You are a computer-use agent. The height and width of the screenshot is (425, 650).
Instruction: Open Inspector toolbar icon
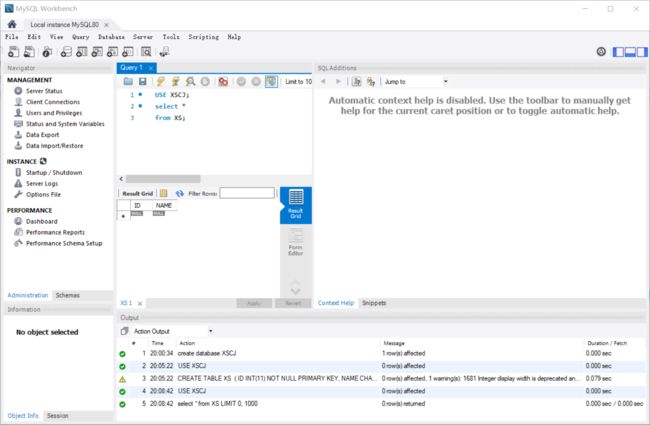(x=47, y=52)
